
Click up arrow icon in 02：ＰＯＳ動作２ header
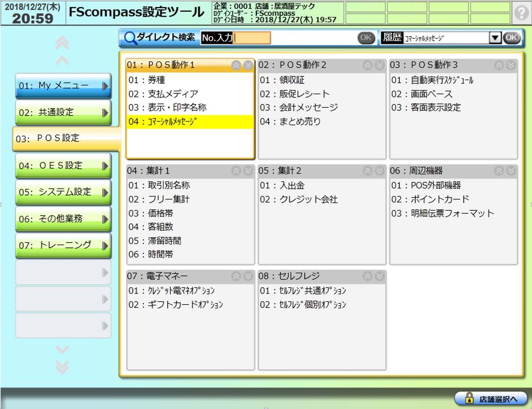[367, 65]
